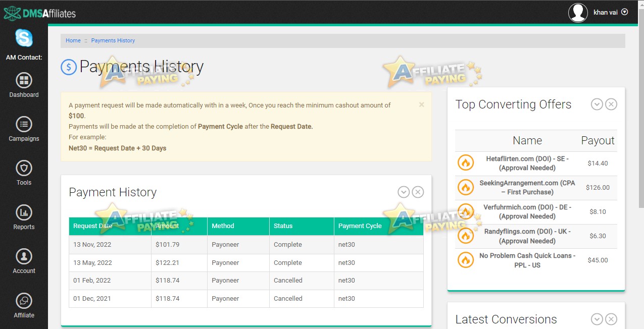This screenshot has width=644, height=329.
Task: Open the Campaigns sidebar icon
Action: 24,124
